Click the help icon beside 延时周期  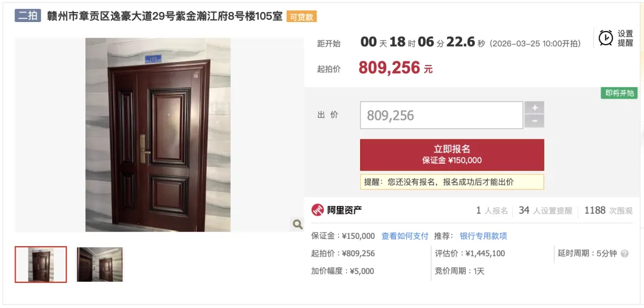tap(624, 253)
